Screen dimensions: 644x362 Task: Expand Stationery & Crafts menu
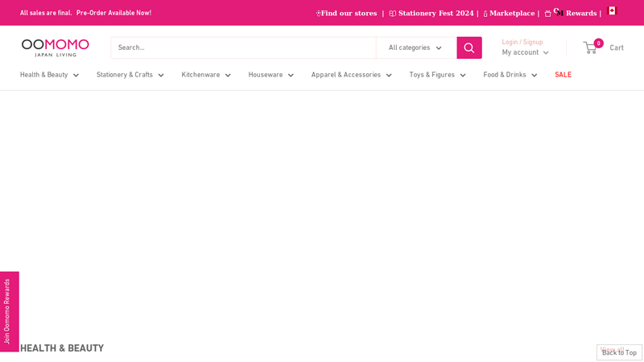coord(130,75)
